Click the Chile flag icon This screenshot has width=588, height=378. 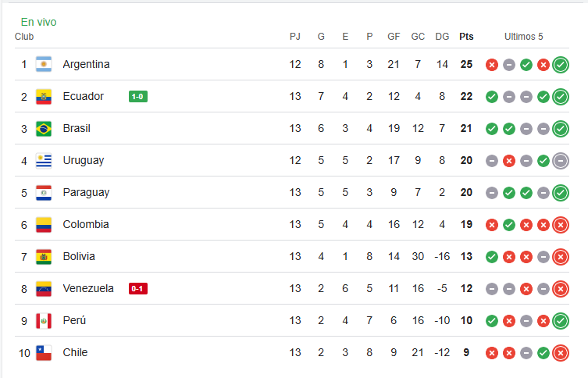44,353
